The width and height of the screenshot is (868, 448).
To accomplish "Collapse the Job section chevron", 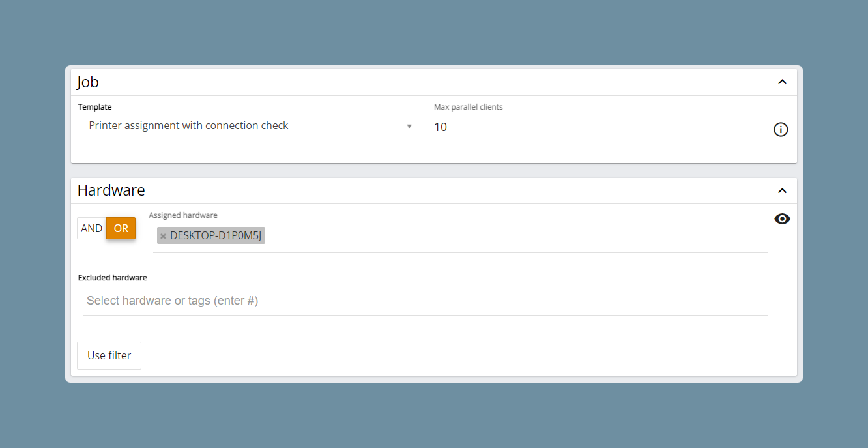I will point(783,82).
